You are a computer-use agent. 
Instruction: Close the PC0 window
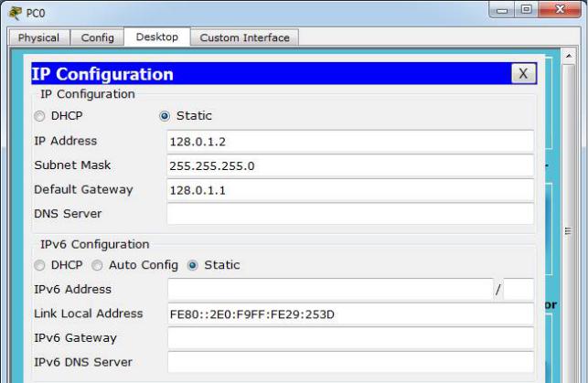(x=560, y=9)
